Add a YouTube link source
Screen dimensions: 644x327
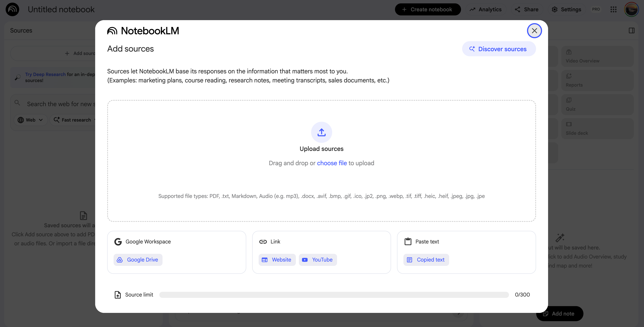point(317,260)
